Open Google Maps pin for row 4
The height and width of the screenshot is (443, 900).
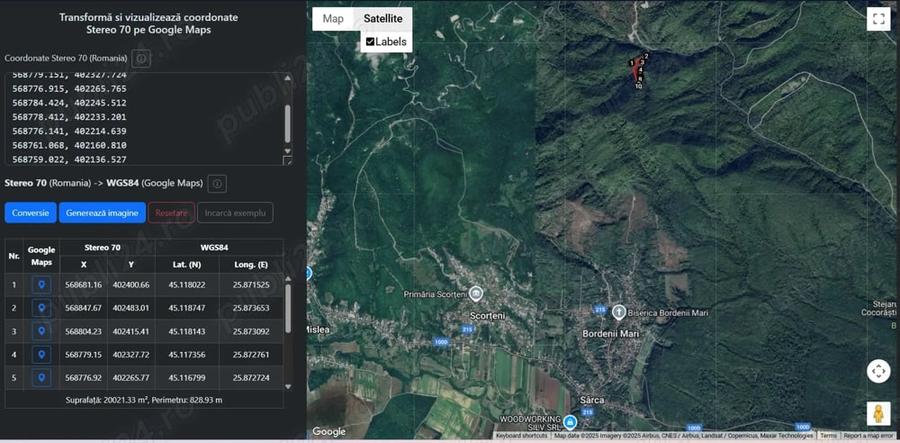coord(41,355)
